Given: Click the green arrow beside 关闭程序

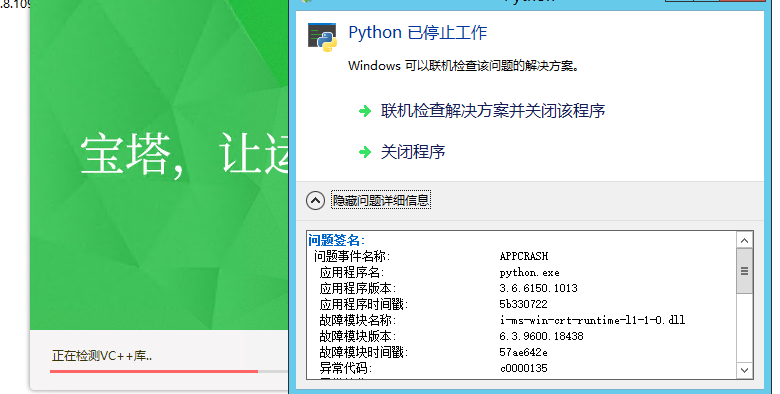Looking at the screenshot, I should click(365, 152).
